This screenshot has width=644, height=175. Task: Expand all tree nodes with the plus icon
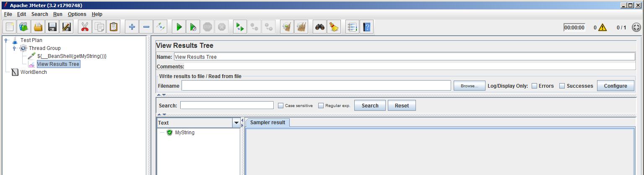(x=132, y=27)
